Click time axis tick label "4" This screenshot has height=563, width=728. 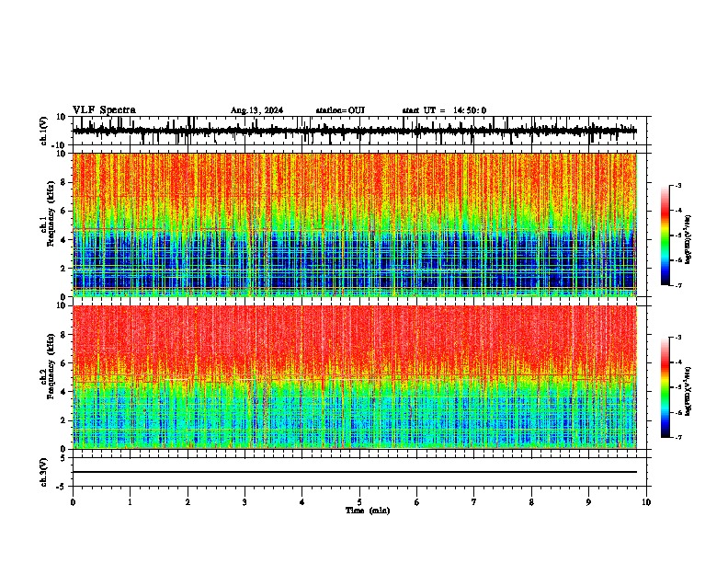pos(302,502)
